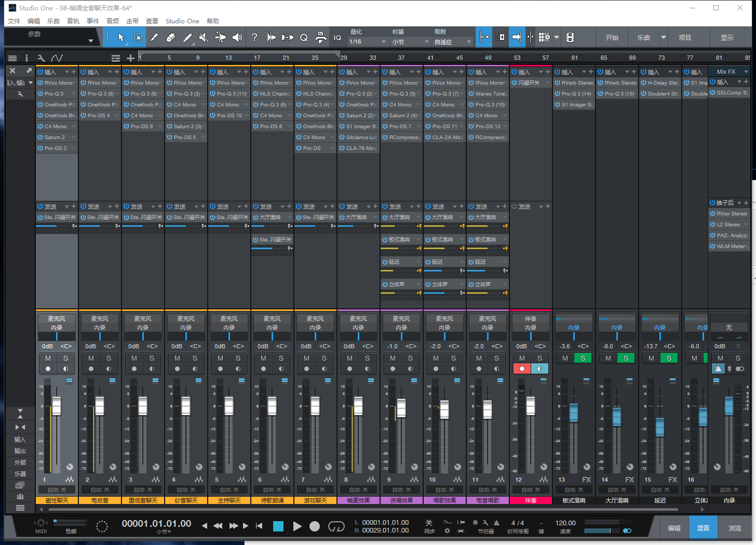Select the Eraser tool

[x=170, y=37]
